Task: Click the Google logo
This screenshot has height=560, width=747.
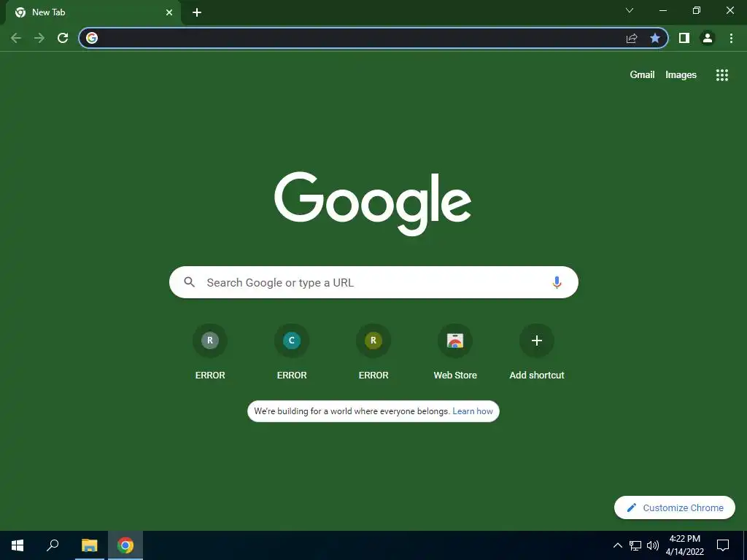Action: point(373,203)
